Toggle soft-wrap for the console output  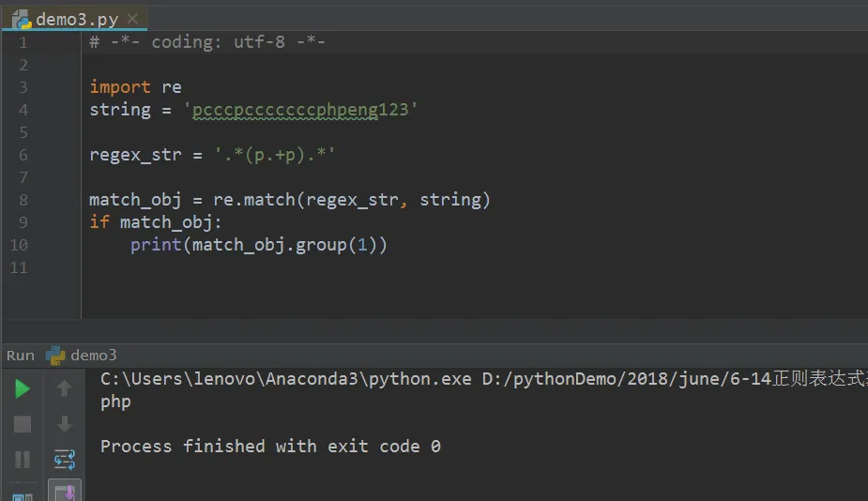[64, 460]
